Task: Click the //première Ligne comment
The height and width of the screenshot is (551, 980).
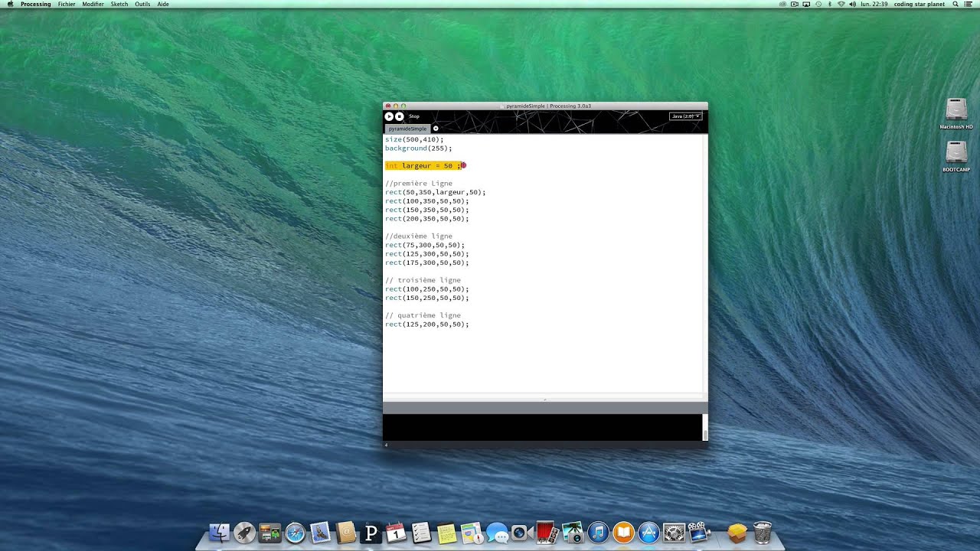Action: 418,184
